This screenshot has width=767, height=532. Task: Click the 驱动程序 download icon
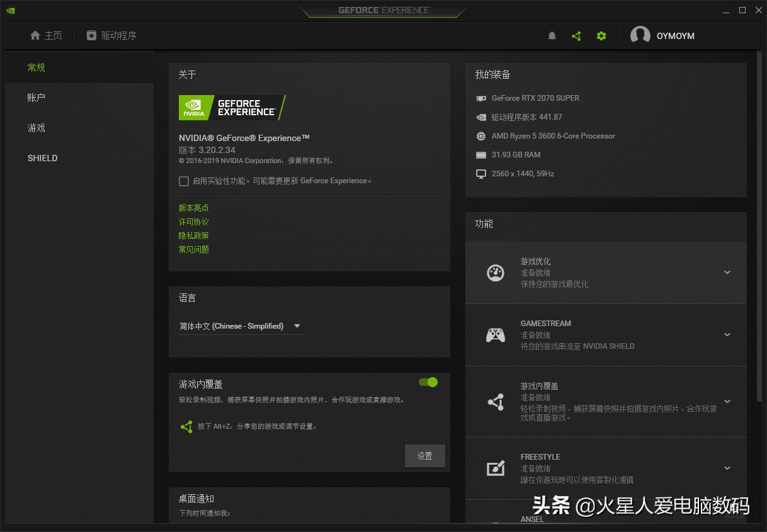pyautogui.click(x=90, y=36)
